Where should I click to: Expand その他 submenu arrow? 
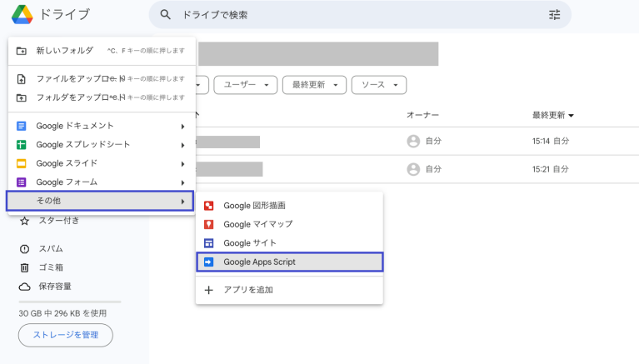(182, 202)
